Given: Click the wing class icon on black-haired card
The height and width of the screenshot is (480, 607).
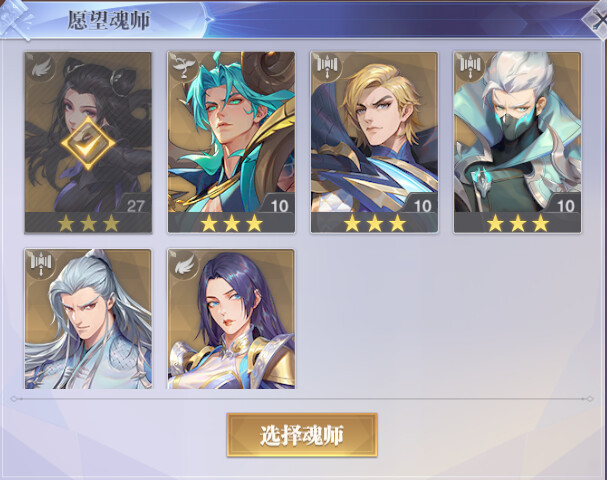Looking at the screenshot, I should pos(41,68).
